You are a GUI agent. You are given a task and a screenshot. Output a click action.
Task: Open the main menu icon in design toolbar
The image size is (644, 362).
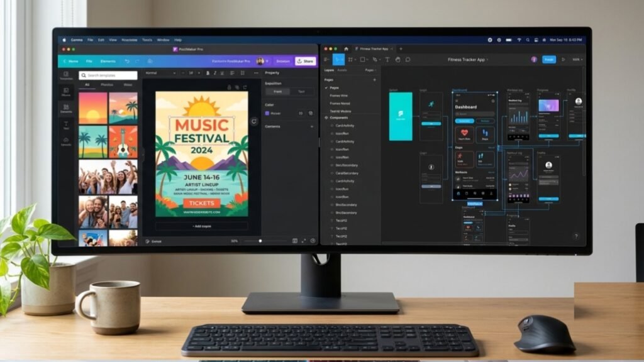326,60
